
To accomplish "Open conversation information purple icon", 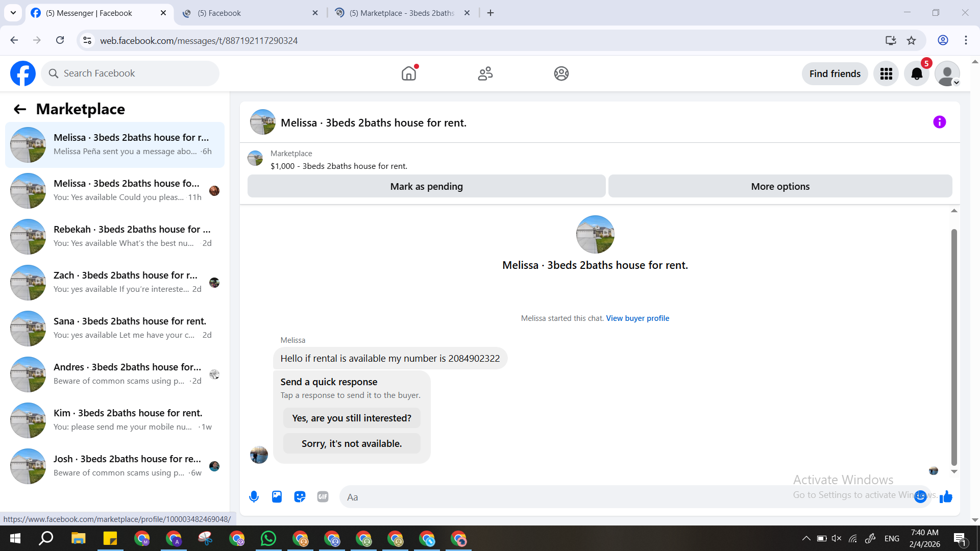I will tap(939, 122).
